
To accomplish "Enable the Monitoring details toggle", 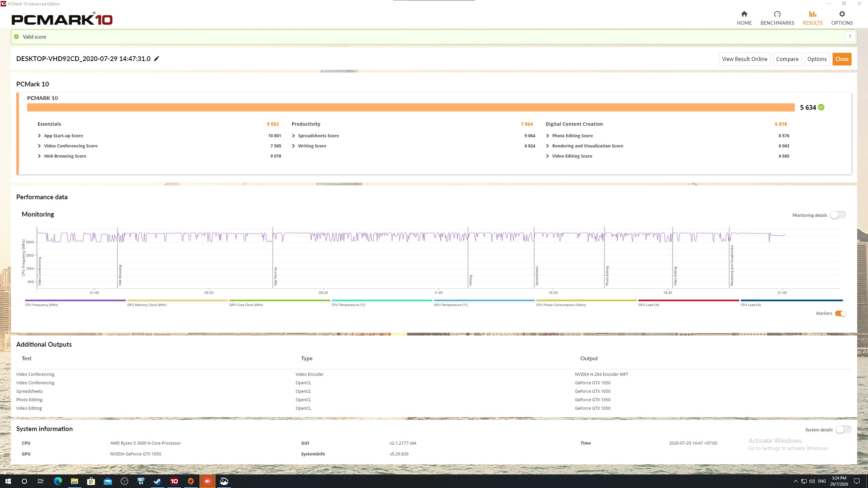I will (x=838, y=215).
